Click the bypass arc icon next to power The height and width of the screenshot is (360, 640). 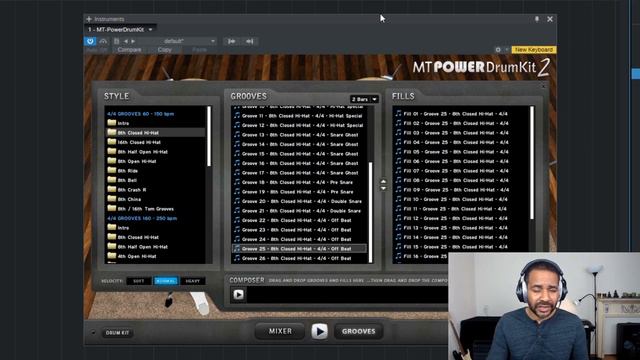pyautogui.click(x=103, y=41)
